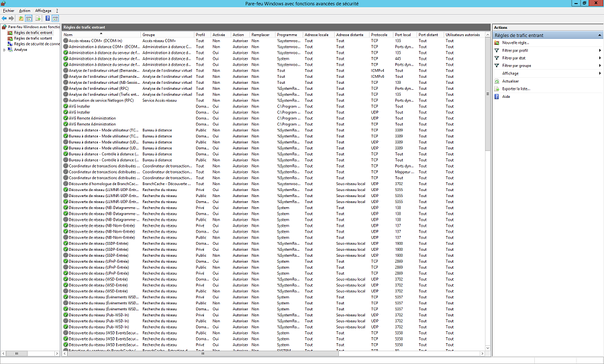
Task: Sort by the Adresse locale column header
Action: 319,35
